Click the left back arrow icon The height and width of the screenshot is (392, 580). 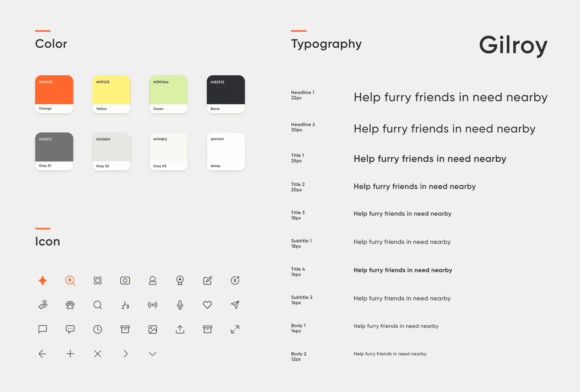pos(43,354)
